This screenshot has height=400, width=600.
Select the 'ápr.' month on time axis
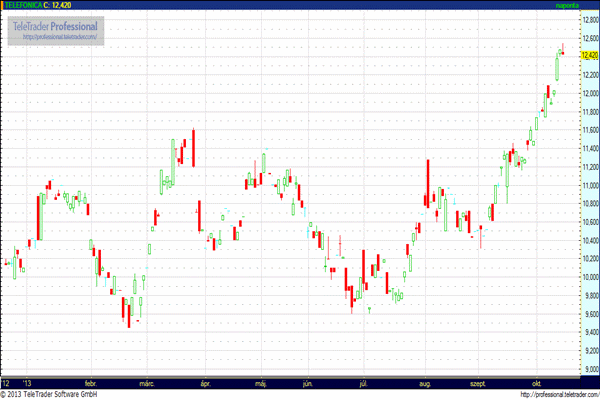[207, 382]
